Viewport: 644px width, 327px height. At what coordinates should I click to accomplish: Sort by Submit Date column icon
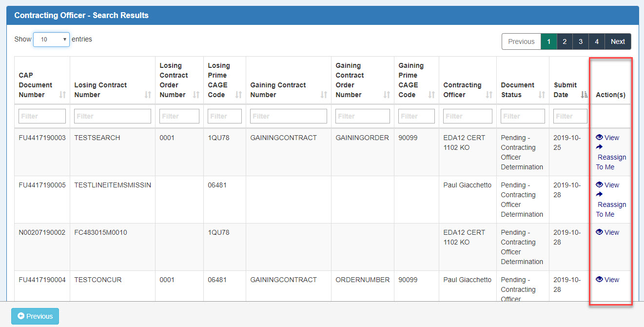click(584, 95)
